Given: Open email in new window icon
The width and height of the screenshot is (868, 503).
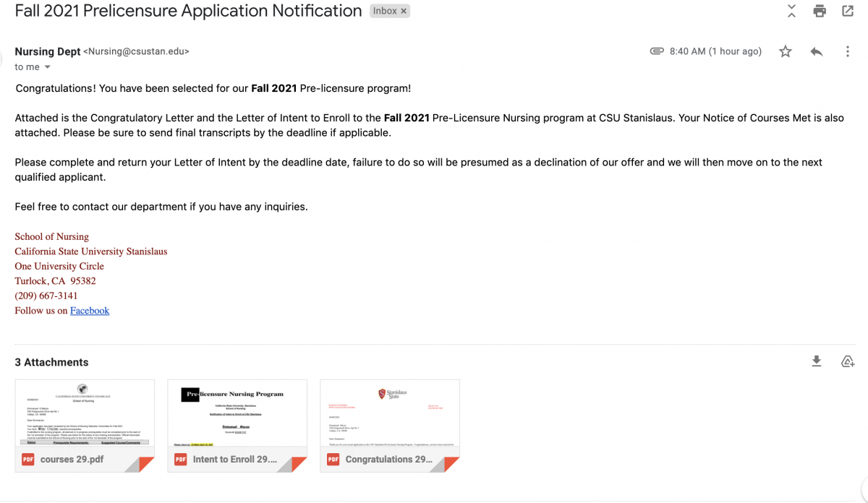Looking at the screenshot, I should [x=848, y=11].
